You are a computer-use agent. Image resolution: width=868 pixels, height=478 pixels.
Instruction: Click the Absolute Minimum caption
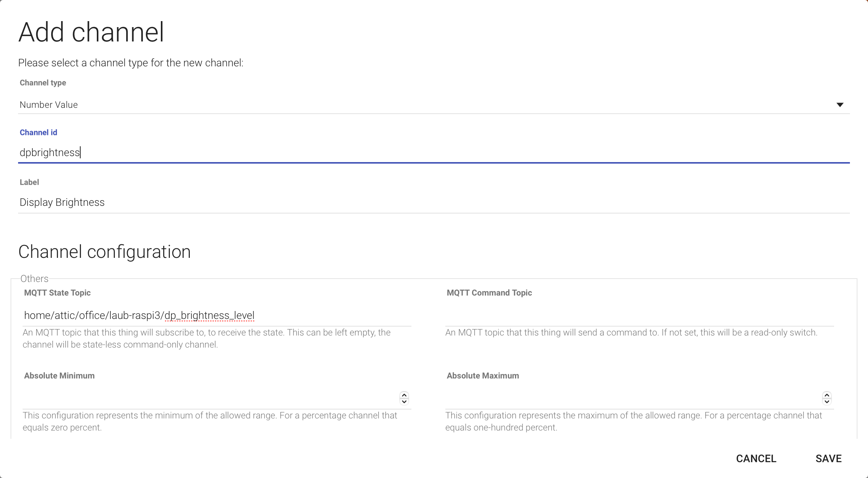pyautogui.click(x=59, y=376)
